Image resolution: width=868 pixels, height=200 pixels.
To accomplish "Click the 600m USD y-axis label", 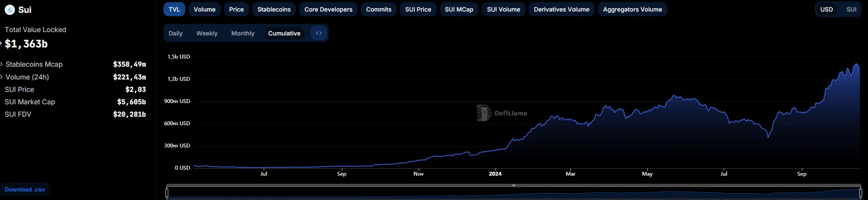I will [177, 123].
